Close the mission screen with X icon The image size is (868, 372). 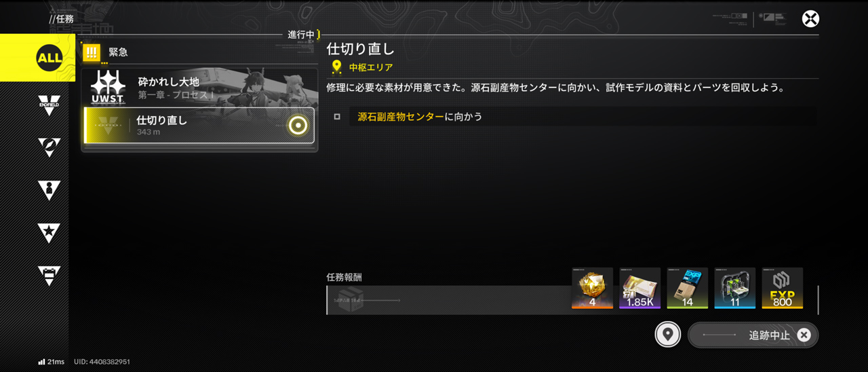(x=810, y=18)
